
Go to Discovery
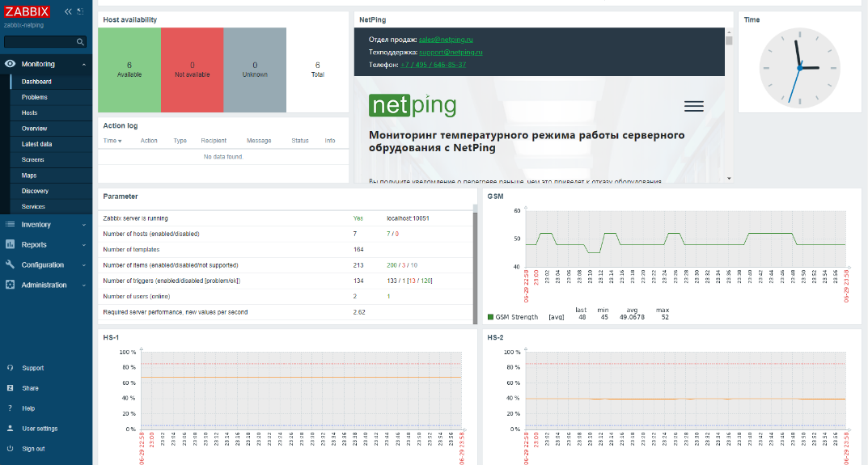pyautogui.click(x=35, y=191)
